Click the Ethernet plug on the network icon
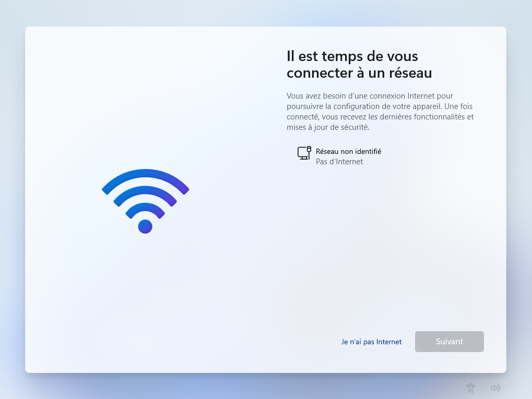Image resolution: width=532 pixels, height=399 pixels. pyautogui.click(x=309, y=149)
